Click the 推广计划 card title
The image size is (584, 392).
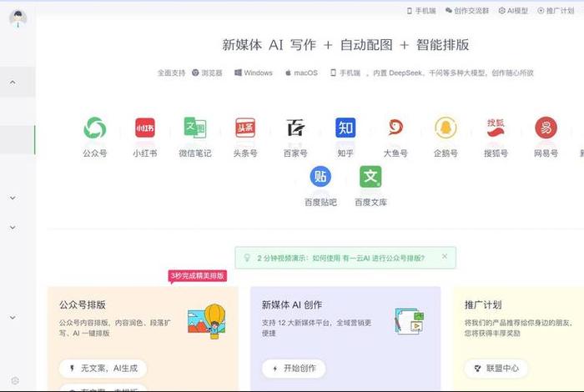[x=483, y=305]
